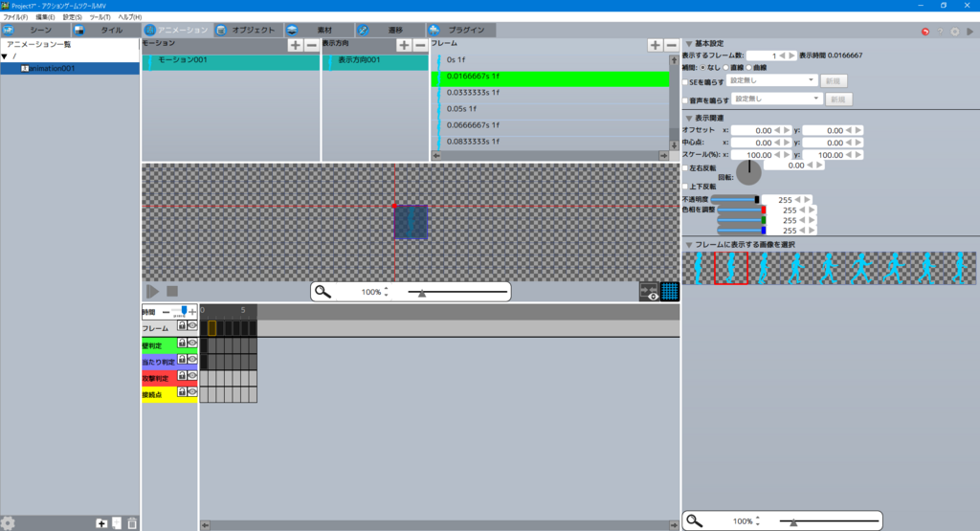
Task: Toggle visibility eye of フレーム row
Action: click(x=192, y=325)
